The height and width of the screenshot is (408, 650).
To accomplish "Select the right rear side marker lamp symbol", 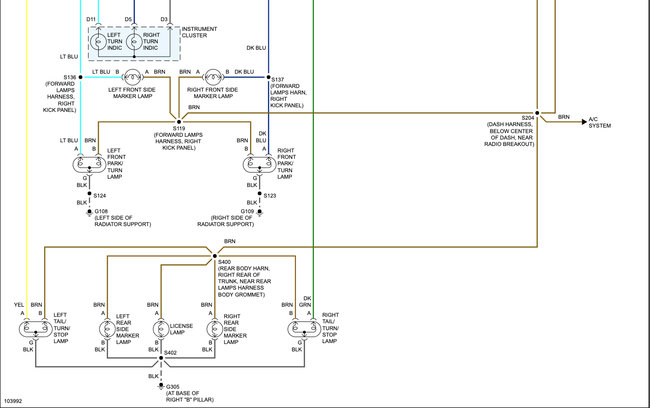I will click(x=215, y=329).
